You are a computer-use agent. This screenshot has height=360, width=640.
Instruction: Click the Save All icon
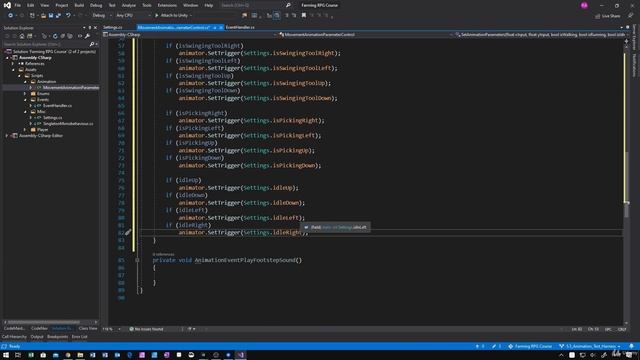click(x=58, y=16)
